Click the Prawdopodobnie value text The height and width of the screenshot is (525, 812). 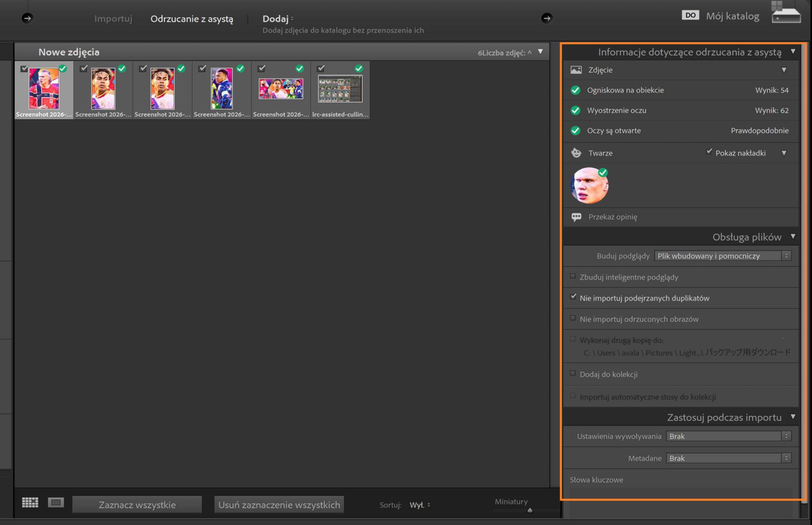click(x=760, y=131)
